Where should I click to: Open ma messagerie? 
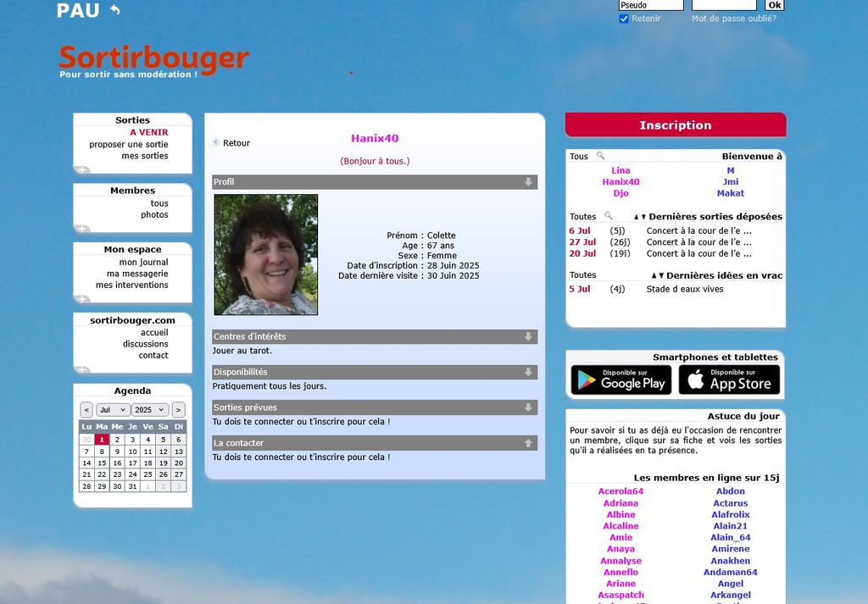coord(137,274)
